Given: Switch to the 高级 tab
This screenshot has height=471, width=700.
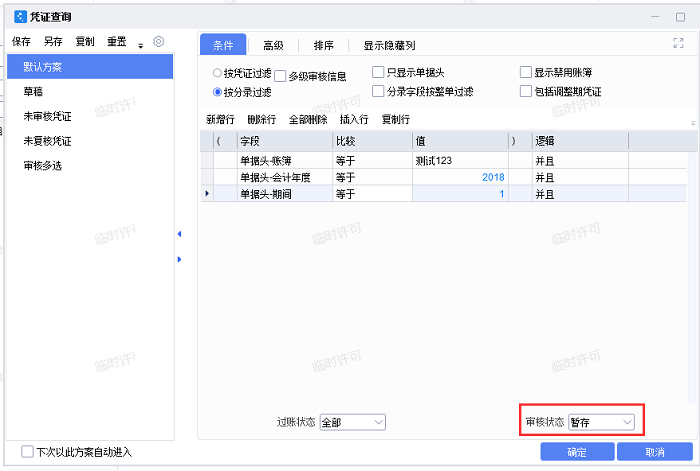Looking at the screenshot, I should (273, 45).
